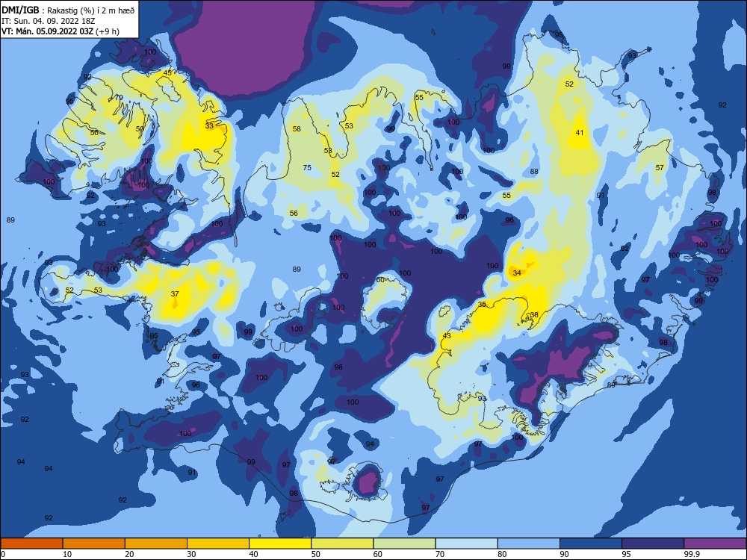The height and width of the screenshot is (560, 747).
Task: Click the legend scale label 40
Action: pos(253,554)
